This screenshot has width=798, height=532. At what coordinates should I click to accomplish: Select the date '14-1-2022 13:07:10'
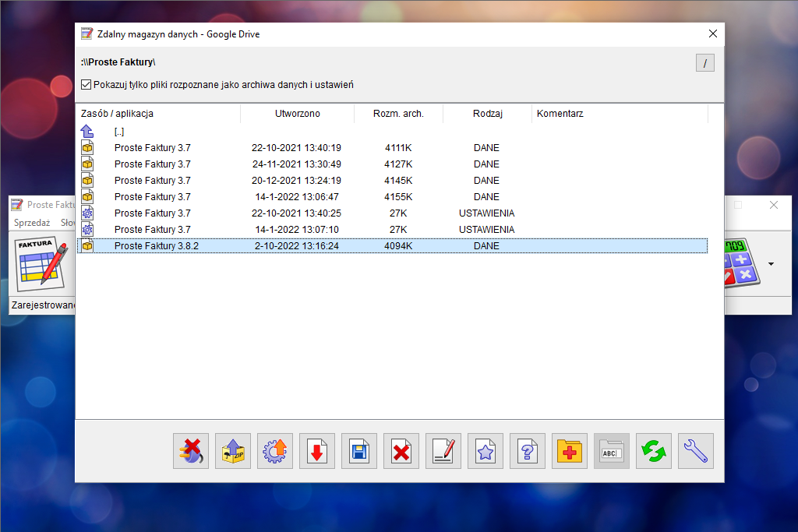click(x=297, y=229)
